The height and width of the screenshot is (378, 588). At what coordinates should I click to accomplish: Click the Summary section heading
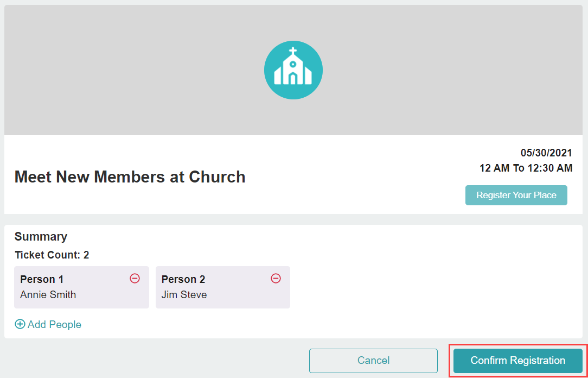coord(41,236)
